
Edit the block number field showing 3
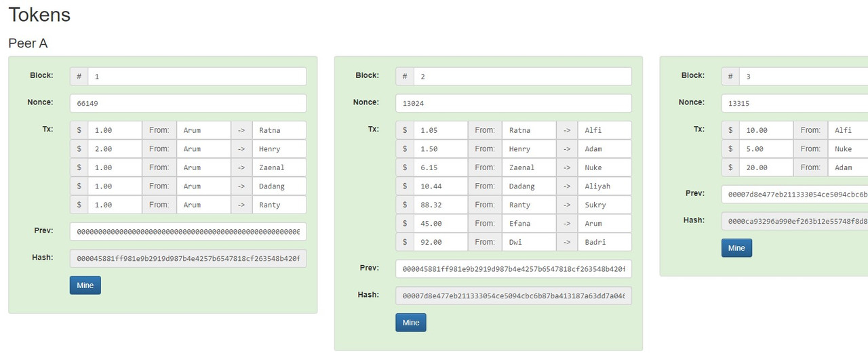[x=804, y=77]
